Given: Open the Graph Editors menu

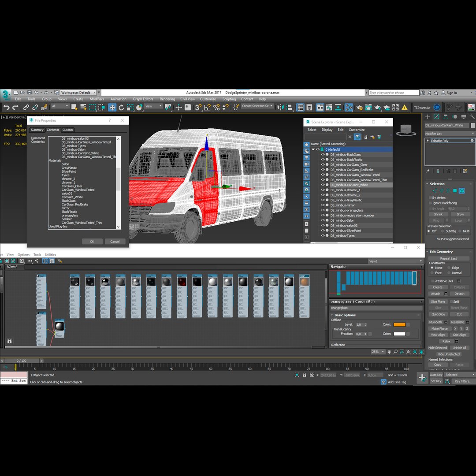Looking at the screenshot, I should tap(143, 99).
